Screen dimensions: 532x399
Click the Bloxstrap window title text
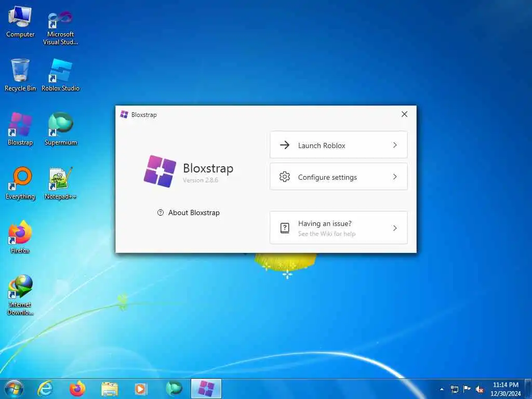tap(144, 115)
